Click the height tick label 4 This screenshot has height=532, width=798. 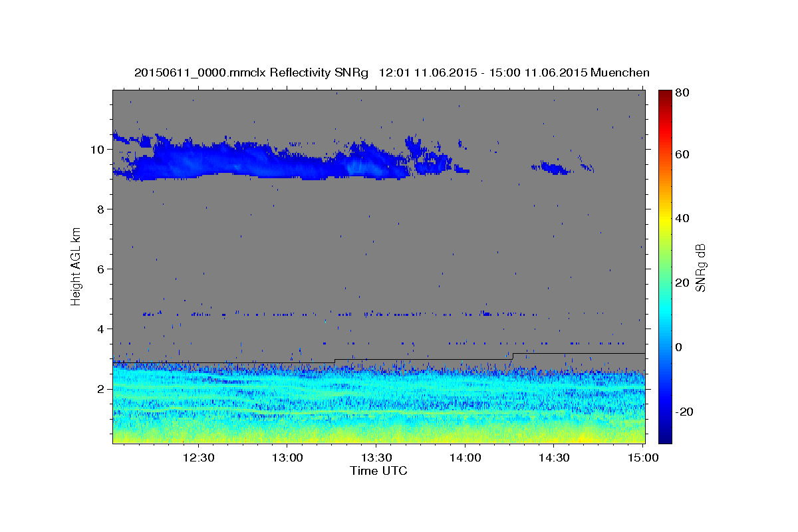click(102, 329)
